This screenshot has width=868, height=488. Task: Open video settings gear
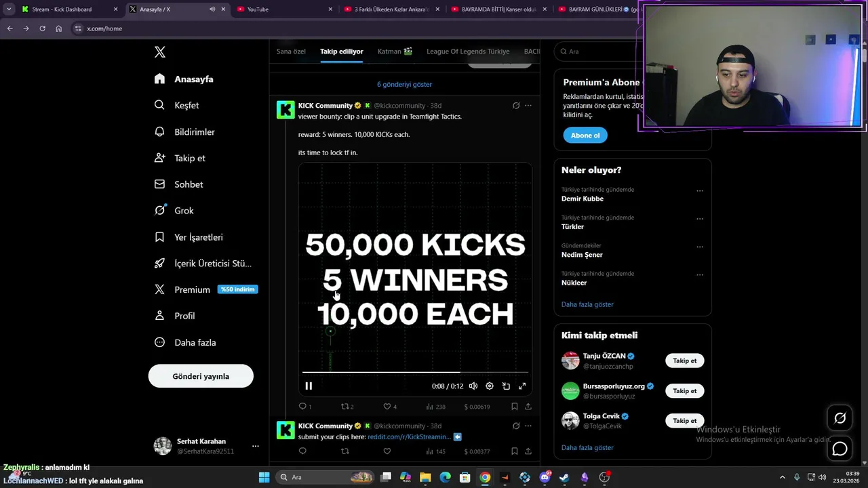click(490, 386)
